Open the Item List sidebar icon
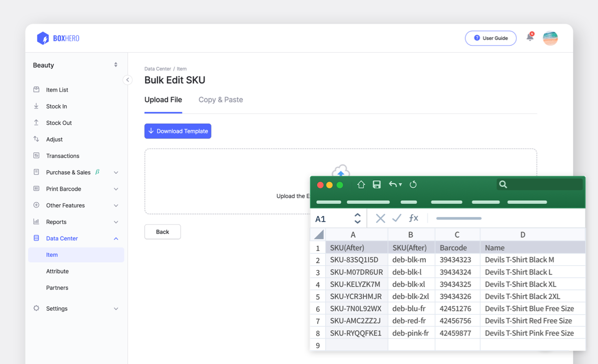Image resolution: width=598 pixels, height=364 pixels. click(x=37, y=90)
